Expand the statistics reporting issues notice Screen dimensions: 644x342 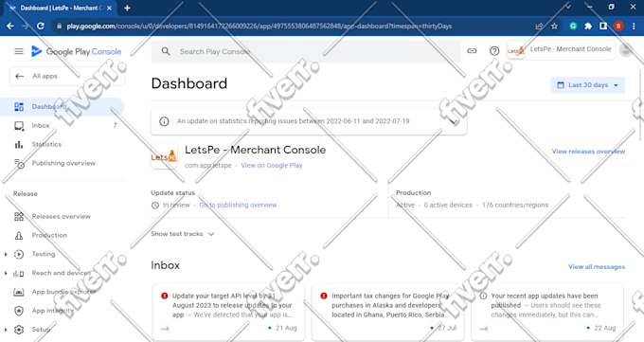pyautogui.click(x=453, y=121)
